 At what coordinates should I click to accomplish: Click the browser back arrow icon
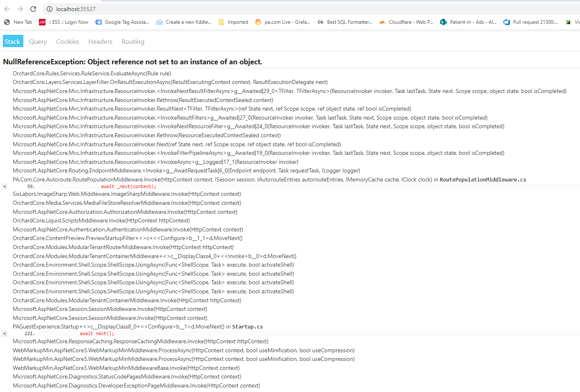pos(7,9)
